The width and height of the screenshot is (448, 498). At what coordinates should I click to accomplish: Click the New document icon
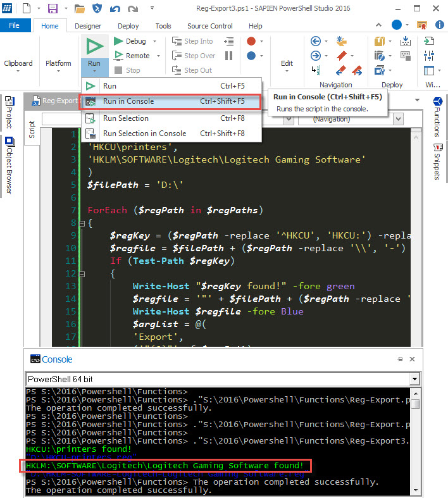27,8
